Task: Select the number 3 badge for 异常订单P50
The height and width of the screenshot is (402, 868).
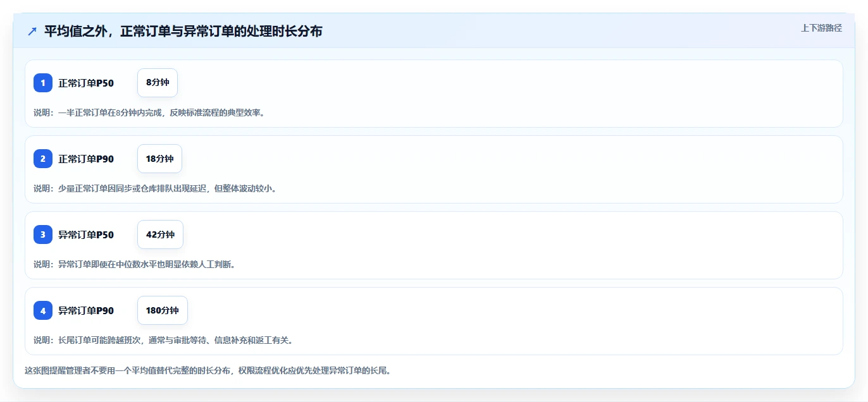Action: [x=43, y=234]
